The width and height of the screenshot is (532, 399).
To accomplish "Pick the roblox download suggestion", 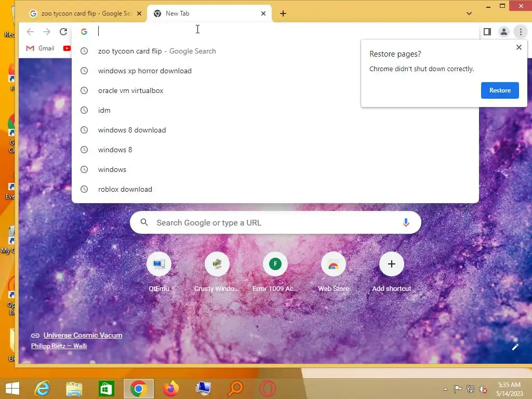I will point(275,189).
